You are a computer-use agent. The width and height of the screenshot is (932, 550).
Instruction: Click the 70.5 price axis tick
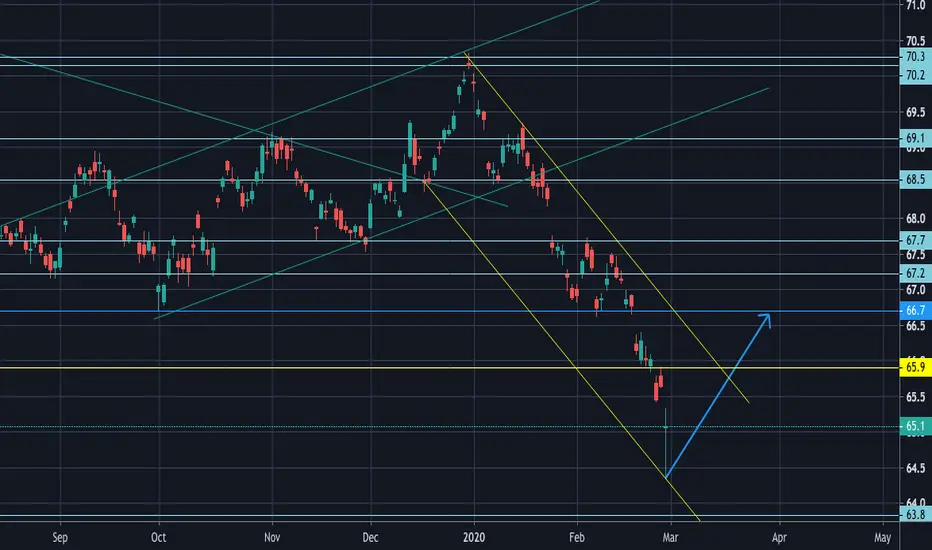(x=915, y=41)
